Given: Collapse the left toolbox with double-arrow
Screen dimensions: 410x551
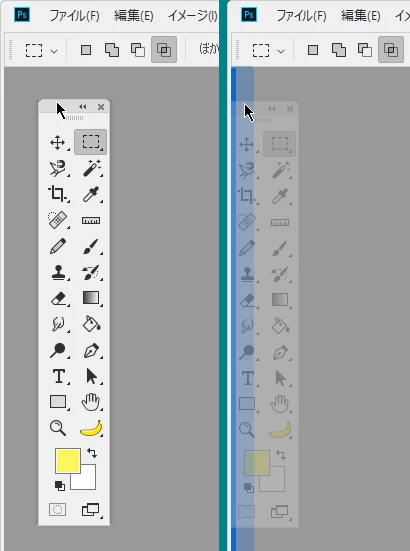Looking at the screenshot, I should 83,106.
